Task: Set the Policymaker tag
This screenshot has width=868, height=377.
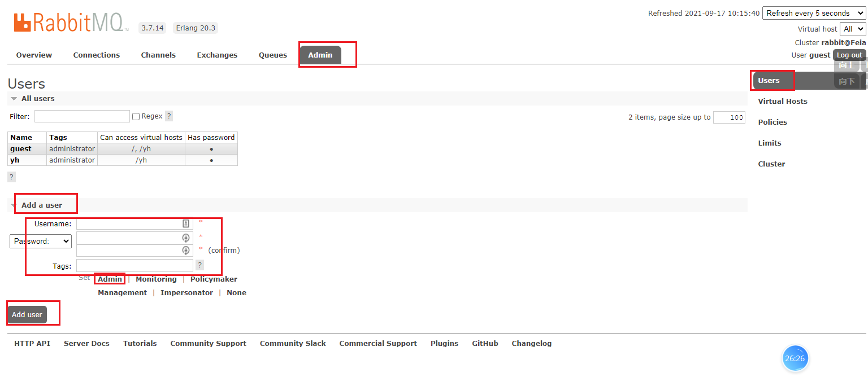Action: [x=214, y=279]
